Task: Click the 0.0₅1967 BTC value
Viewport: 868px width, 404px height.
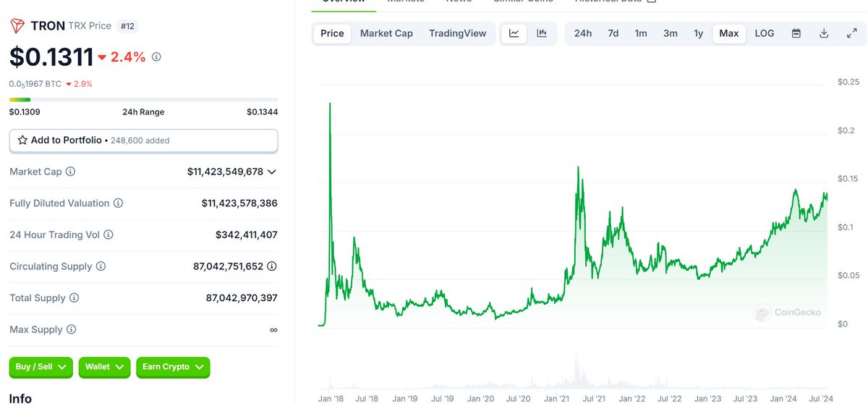Action: click(35, 84)
